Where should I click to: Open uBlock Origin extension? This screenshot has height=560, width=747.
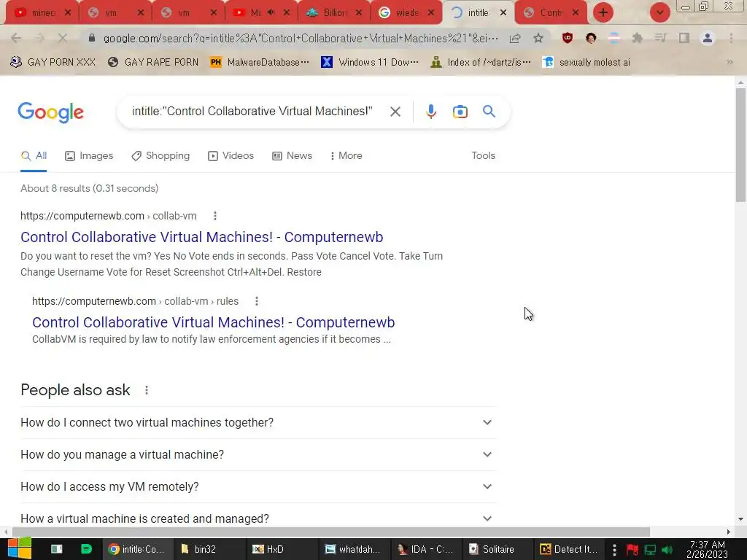click(x=567, y=38)
